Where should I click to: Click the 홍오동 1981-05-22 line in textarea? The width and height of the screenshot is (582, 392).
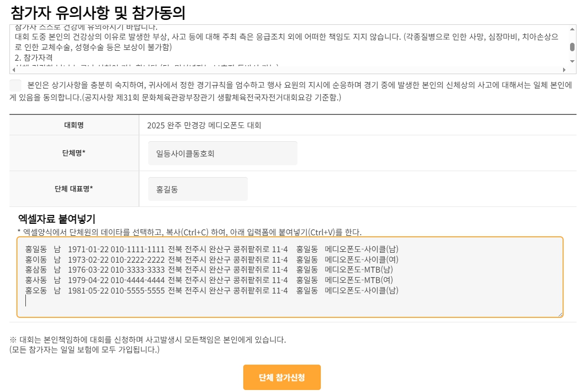pyautogui.click(x=211, y=291)
